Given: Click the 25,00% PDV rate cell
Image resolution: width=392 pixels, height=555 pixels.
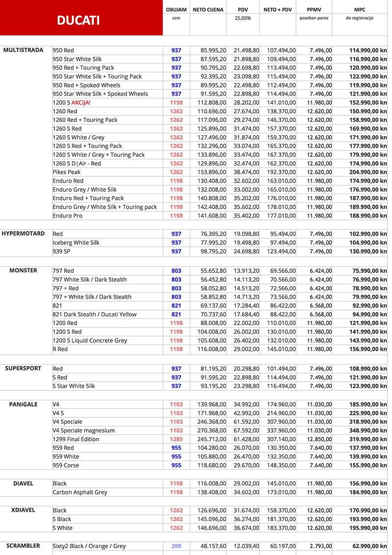Looking at the screenshot, I should click(243, 18).
